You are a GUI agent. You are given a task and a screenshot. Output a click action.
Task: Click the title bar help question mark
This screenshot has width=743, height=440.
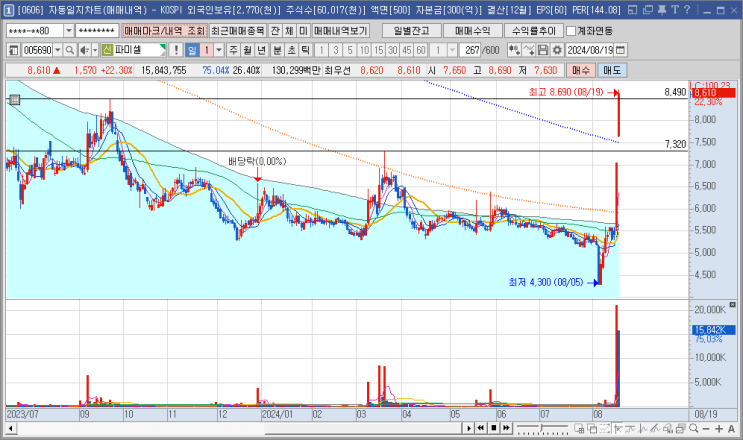click(687, 9)
